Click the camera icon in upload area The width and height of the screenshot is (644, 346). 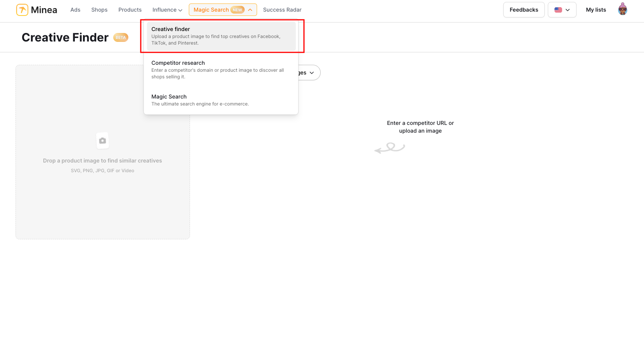[102, 141]
